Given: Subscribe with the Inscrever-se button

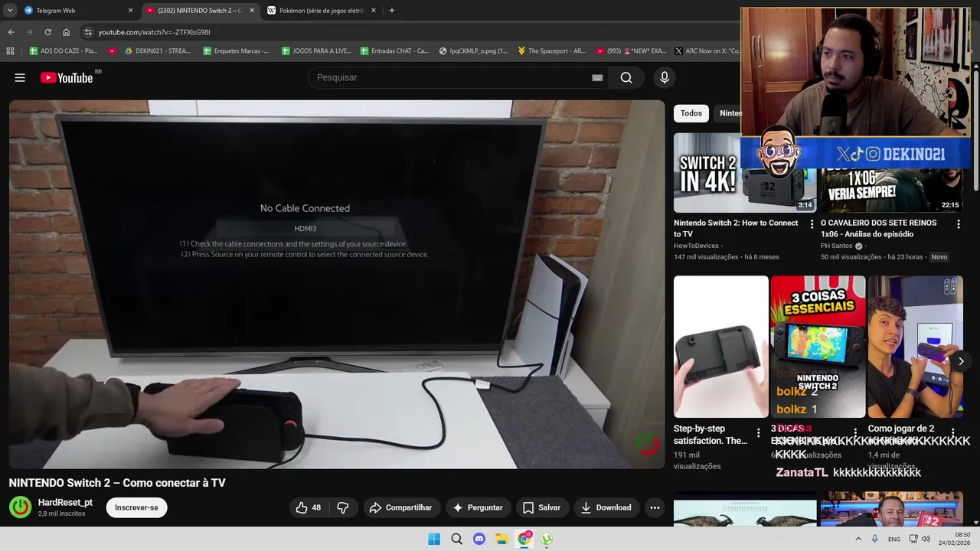Looking at the screenshot, I should click(136, 507).
